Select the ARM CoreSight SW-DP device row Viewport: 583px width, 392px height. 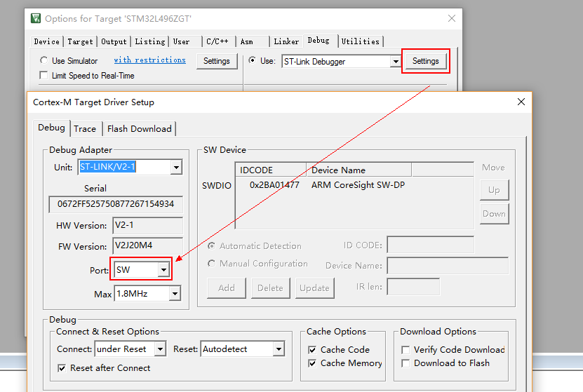pos(357,185)
